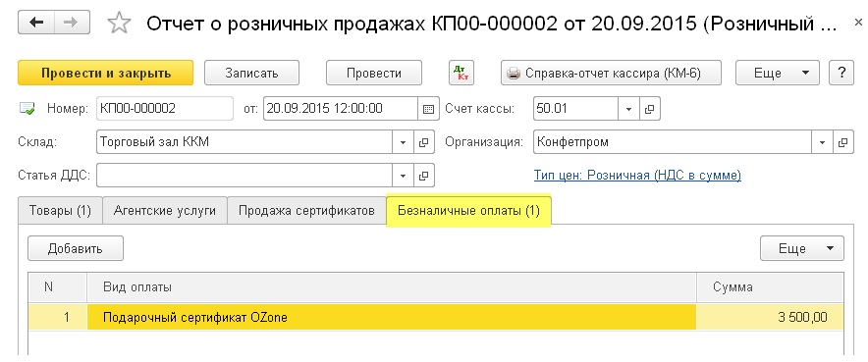Go forward with the right arrow icon
This screenshot has height=362, width=868.
[x=72, y=23]
